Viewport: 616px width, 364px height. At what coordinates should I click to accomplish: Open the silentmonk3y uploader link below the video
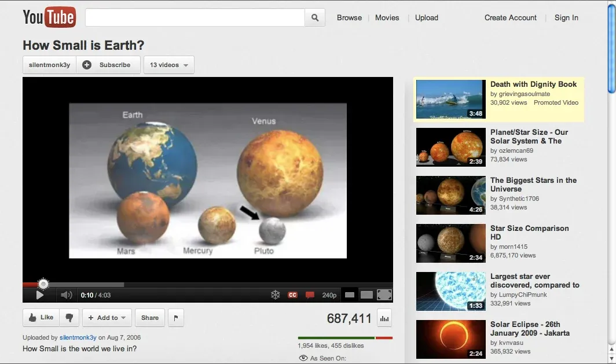coord(78,337)
